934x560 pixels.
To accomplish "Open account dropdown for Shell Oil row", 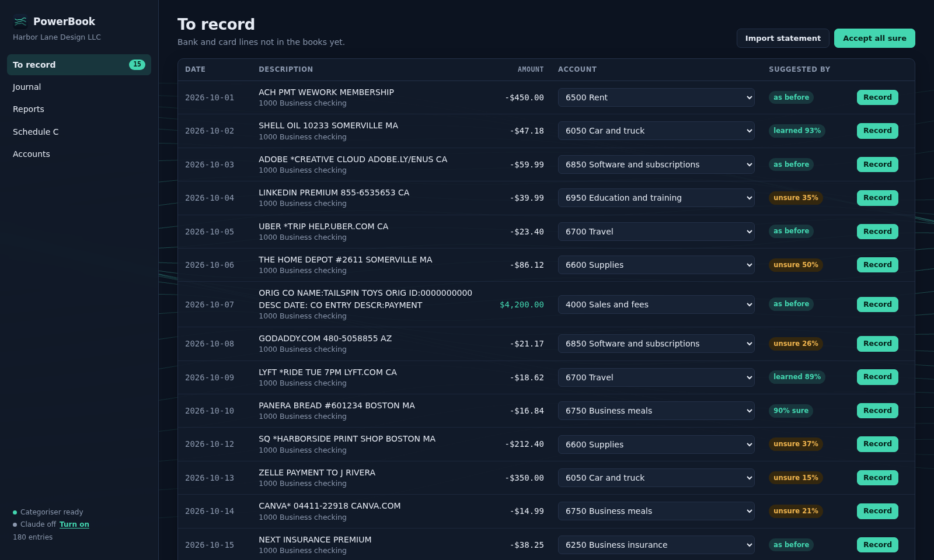I will (x=656, y=131).
